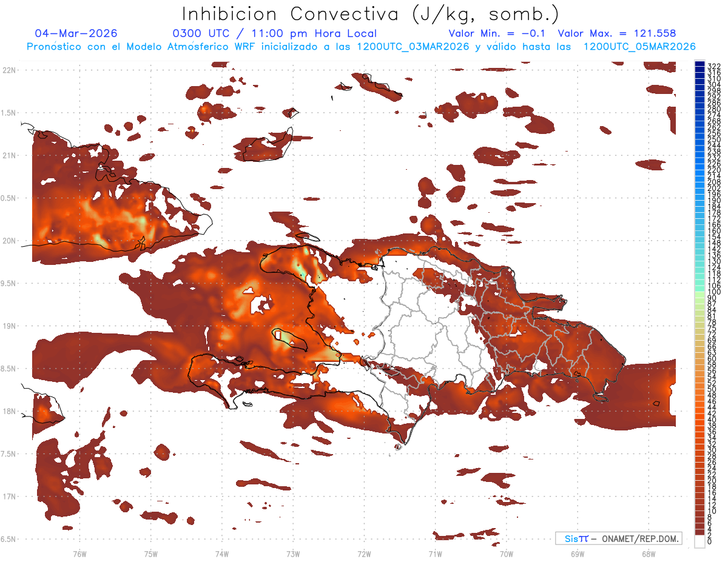Click the '20N' latitude label
The height and width of the screenshot is (562, 728).
[9, 241]
